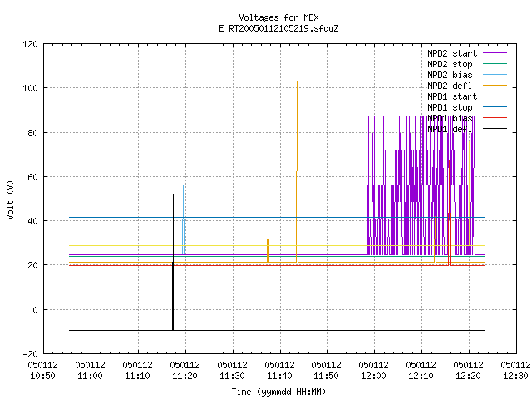
Task: Click the y-axis tick label 80
Action: (x=32, y=133)
